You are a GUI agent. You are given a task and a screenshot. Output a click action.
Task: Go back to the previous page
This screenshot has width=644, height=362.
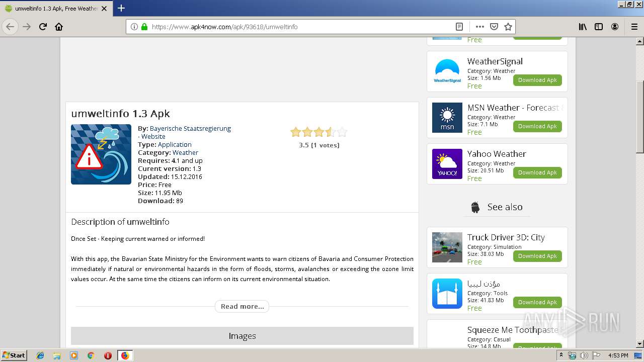10,27
